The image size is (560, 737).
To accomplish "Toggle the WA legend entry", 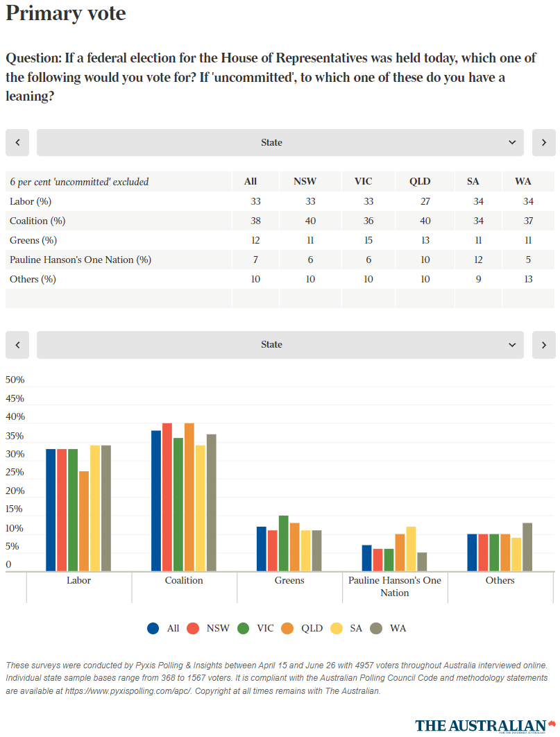I will coord(389,628).
